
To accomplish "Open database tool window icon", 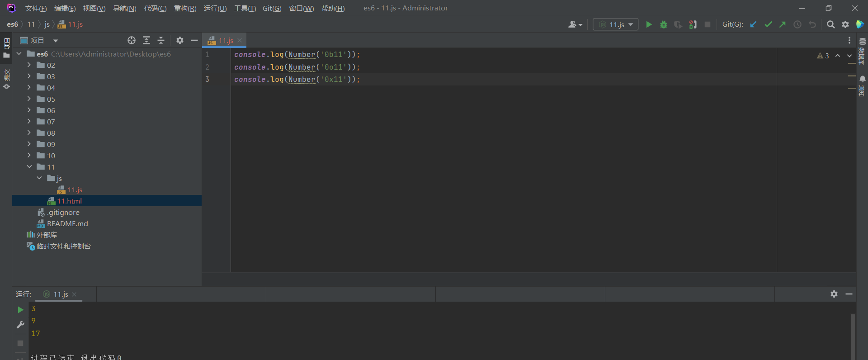I will 863,41.
